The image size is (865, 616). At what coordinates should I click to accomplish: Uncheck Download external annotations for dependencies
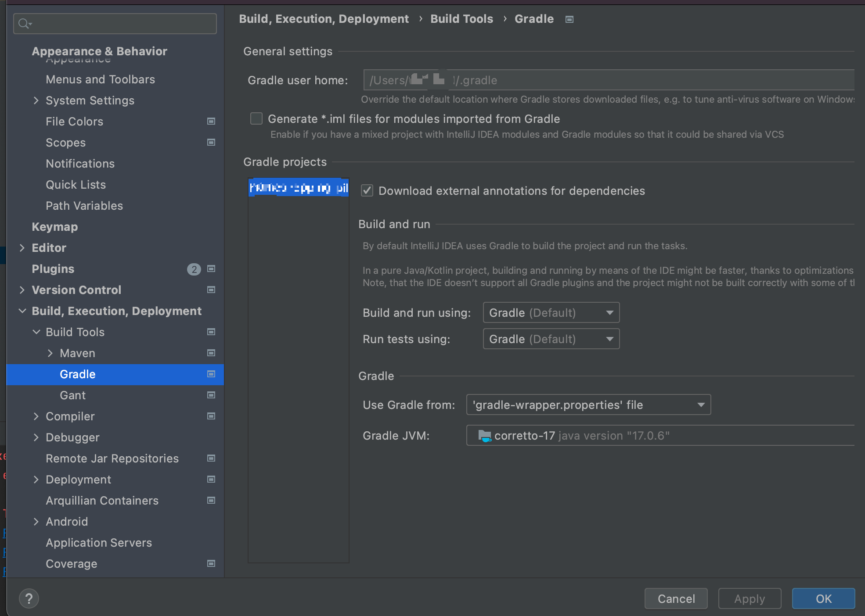pos(367,190)
